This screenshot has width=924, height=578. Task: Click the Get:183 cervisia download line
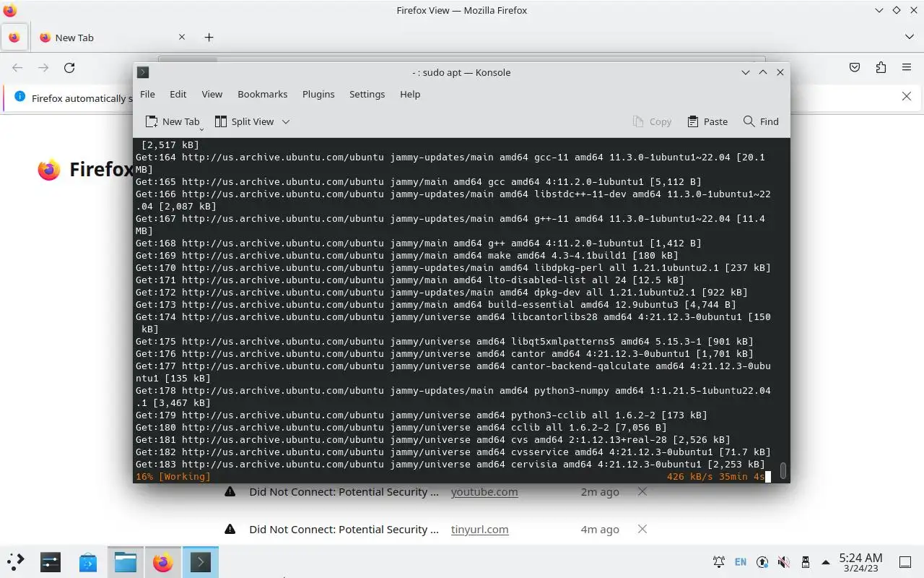coord(450,465)
